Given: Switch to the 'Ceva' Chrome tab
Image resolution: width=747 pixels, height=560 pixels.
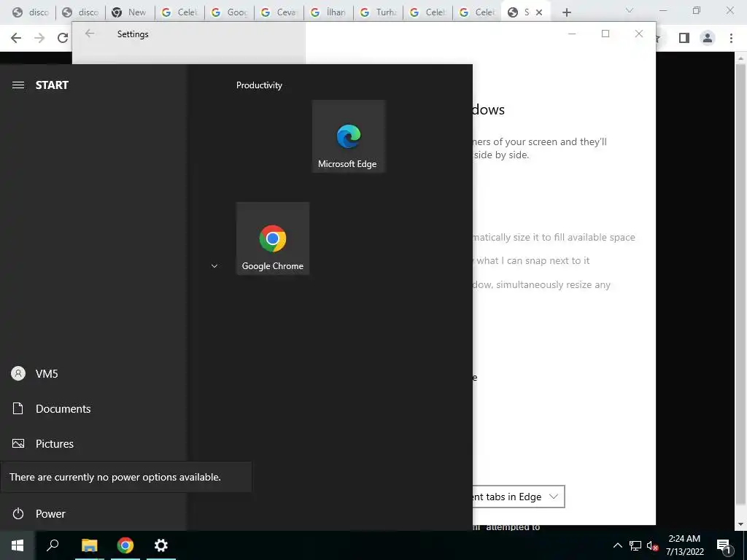Looking at the screenshot, I should tap(279, 12).
